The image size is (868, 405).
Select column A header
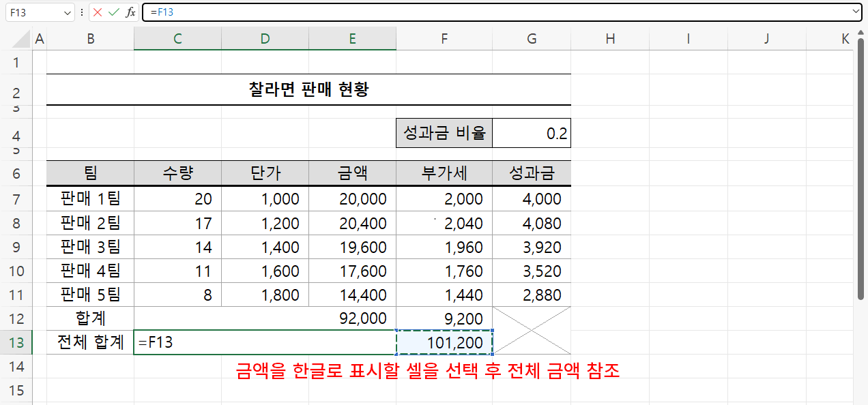point(40,39)
